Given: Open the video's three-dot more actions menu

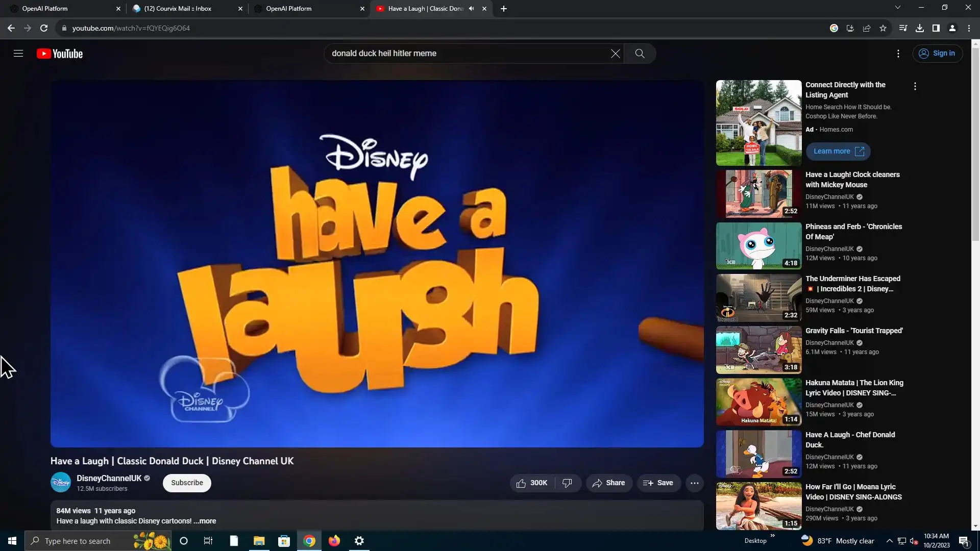Looking at the screenshot, I should [694, 483].
